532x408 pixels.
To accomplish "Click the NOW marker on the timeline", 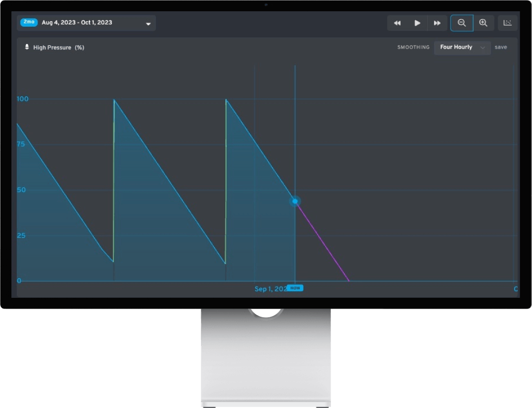I will 294,288.
